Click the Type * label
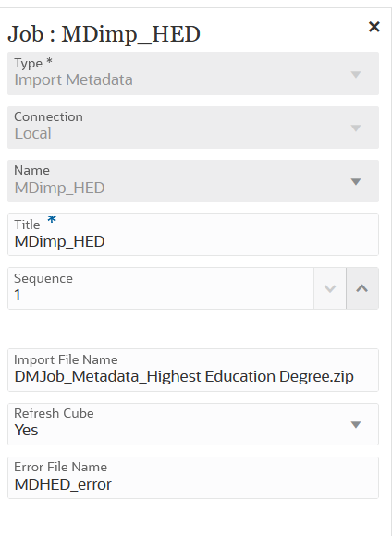Screen dimensions: 392x536 coord(33,63)
